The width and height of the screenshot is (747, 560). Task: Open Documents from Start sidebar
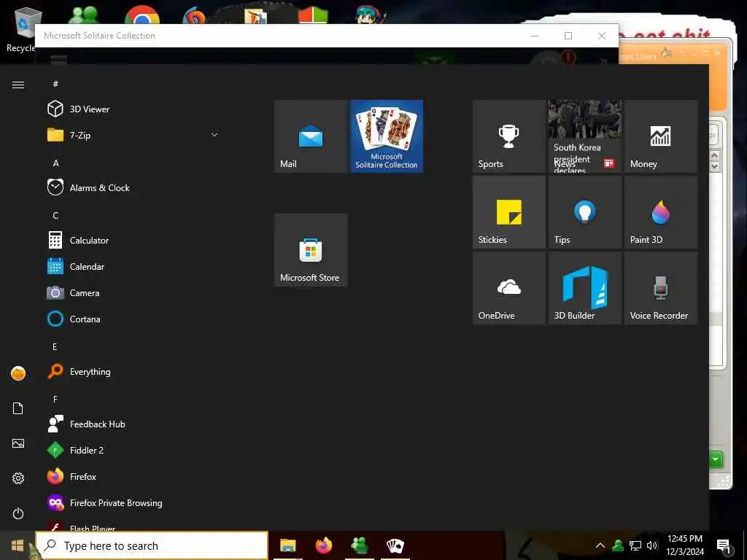pyautogui.click(x=18, y=408)
